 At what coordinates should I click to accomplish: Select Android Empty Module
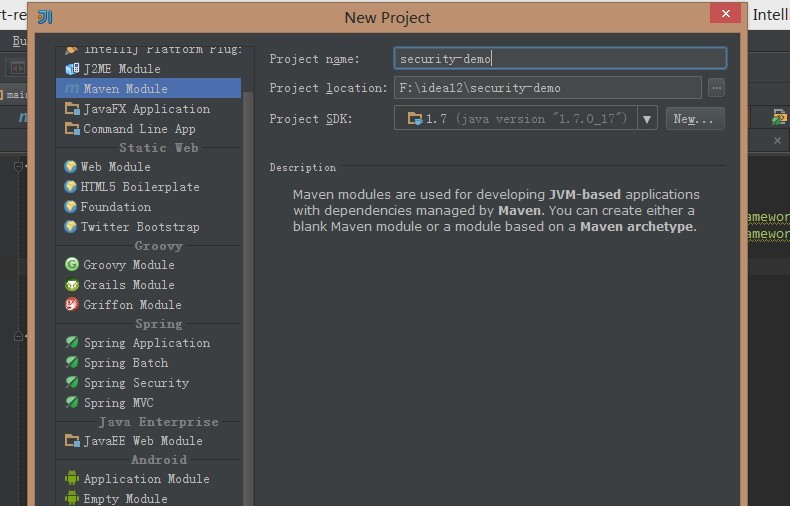coord(149,498)
